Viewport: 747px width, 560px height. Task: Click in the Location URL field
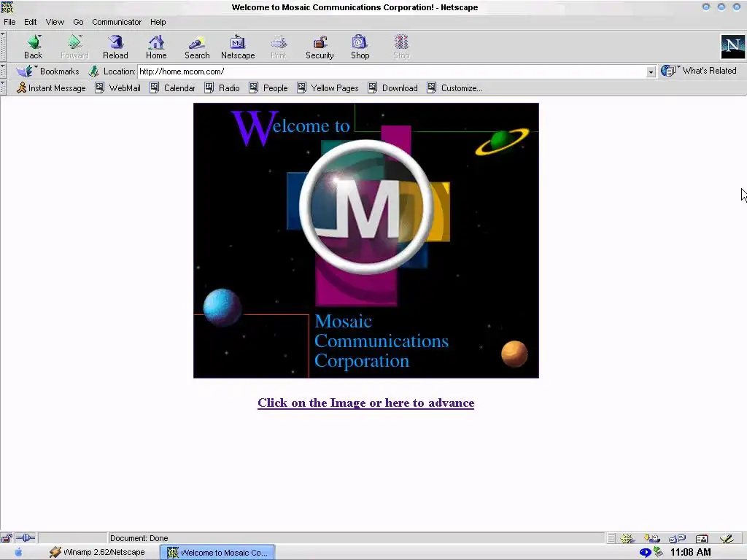pyautogui.click(x=392, y=71)
